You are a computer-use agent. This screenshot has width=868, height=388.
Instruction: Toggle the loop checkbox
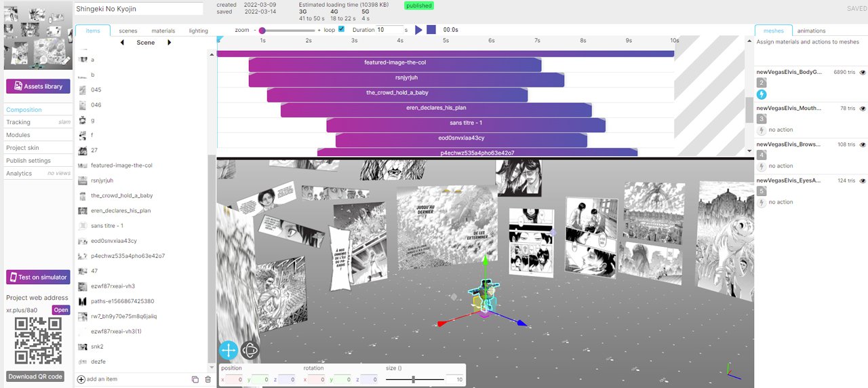tap(341, 30)
